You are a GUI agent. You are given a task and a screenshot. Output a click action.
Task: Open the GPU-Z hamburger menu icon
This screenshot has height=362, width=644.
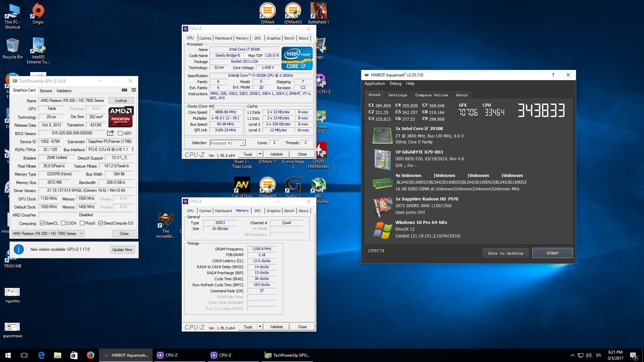pos(133,90)
